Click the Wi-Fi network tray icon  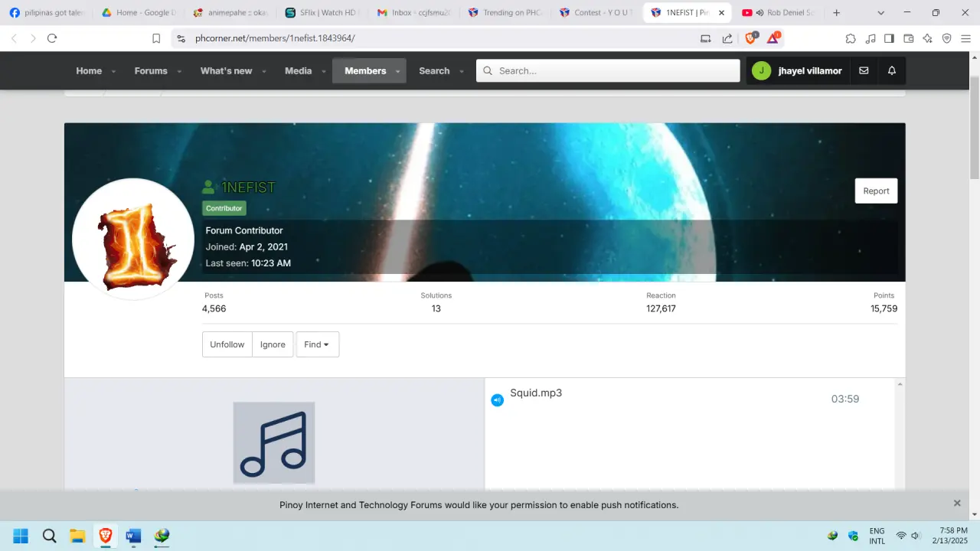901,536
